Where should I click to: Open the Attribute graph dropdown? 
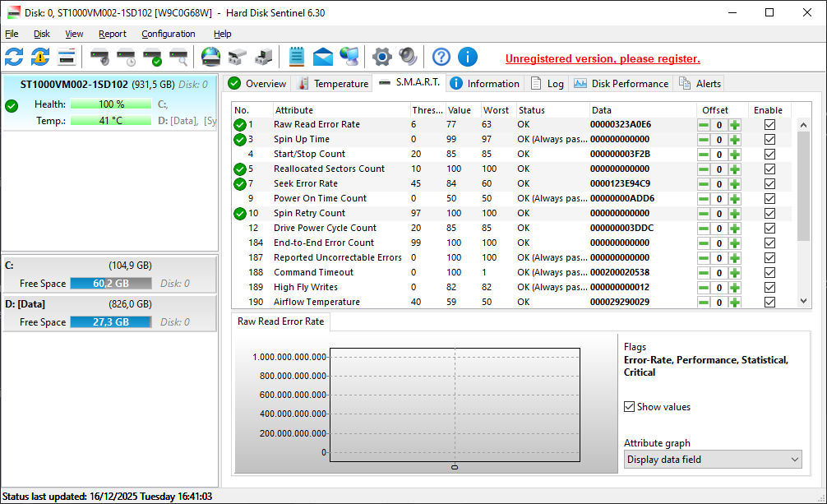(712, 460)
